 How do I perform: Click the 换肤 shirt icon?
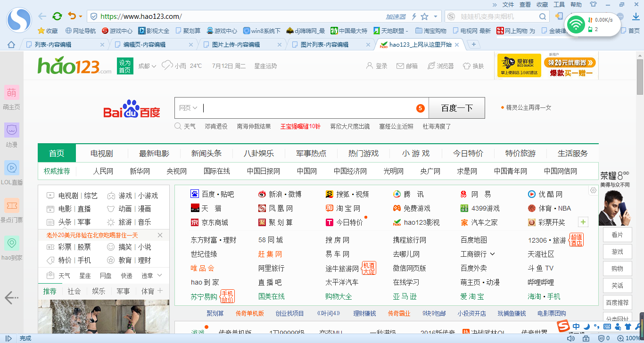click(x=467, y=66)
